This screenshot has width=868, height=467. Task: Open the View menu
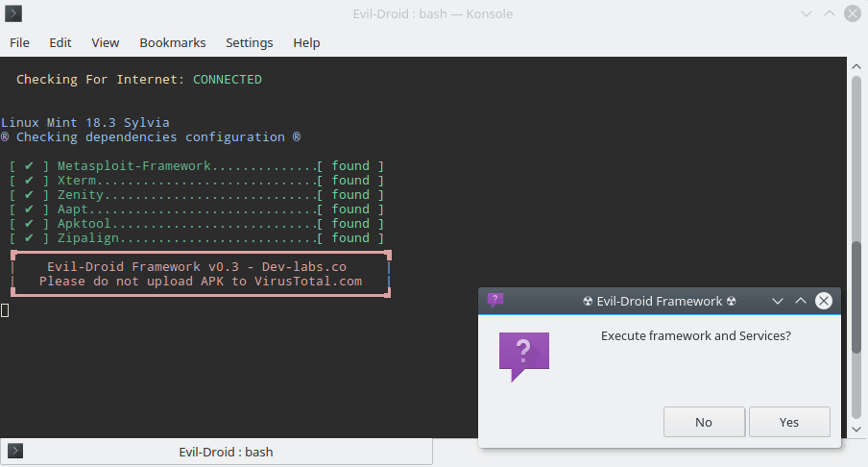pos(106,42)
